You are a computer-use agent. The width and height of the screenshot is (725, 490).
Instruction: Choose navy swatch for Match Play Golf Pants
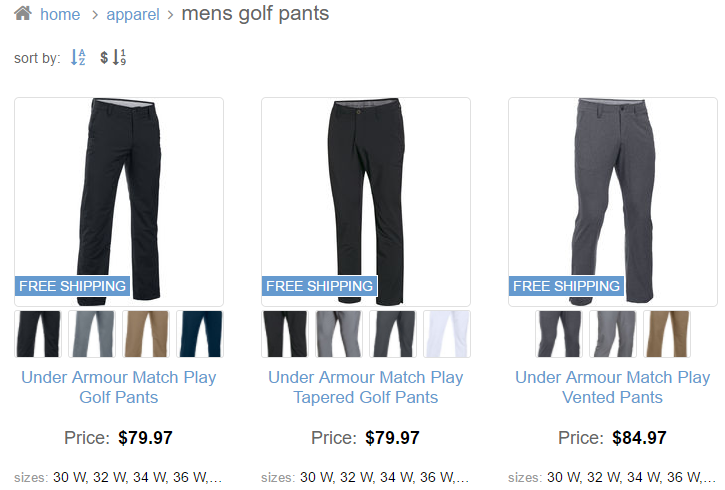pyautogui.click(x=200, y=334)
